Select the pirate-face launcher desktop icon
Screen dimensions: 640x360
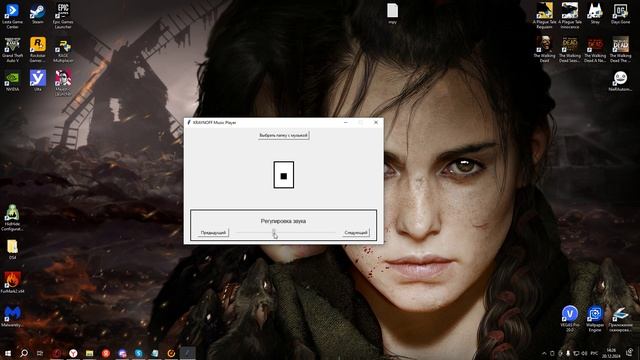[63, 83]
